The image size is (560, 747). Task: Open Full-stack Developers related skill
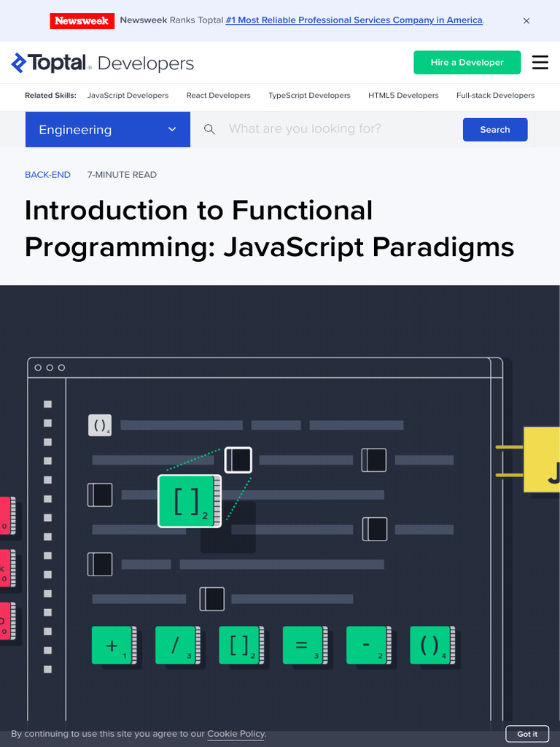[495, 96]
